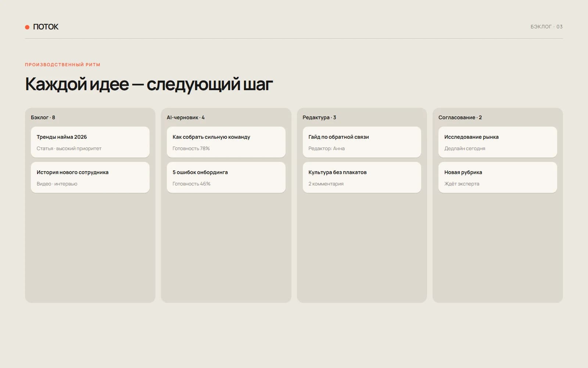Click the Редактор: Анна subtitle
Screen dimensions: 588x368
(x=327, y=148)
